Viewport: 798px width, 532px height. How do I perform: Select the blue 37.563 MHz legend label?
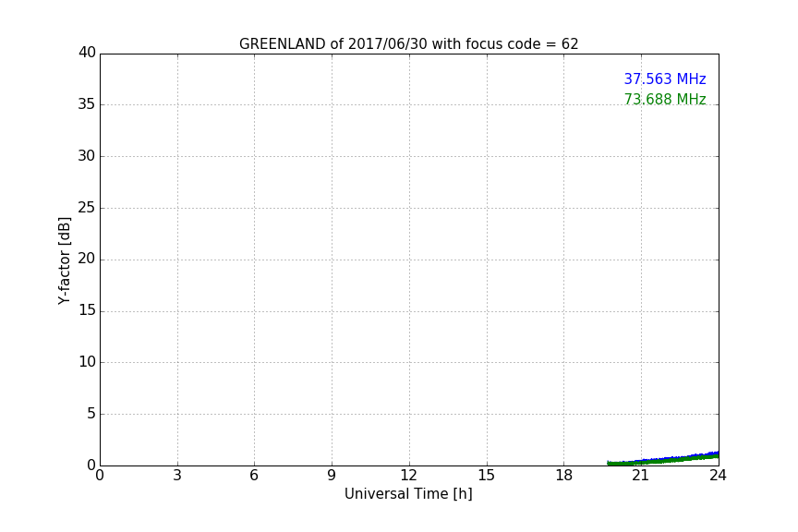[665, 79]
